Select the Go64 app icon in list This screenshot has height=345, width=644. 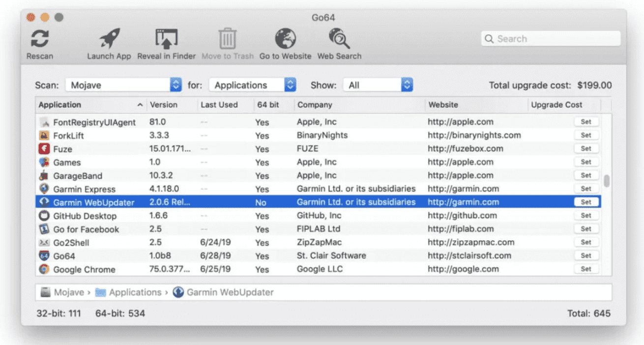click(44, 256)
